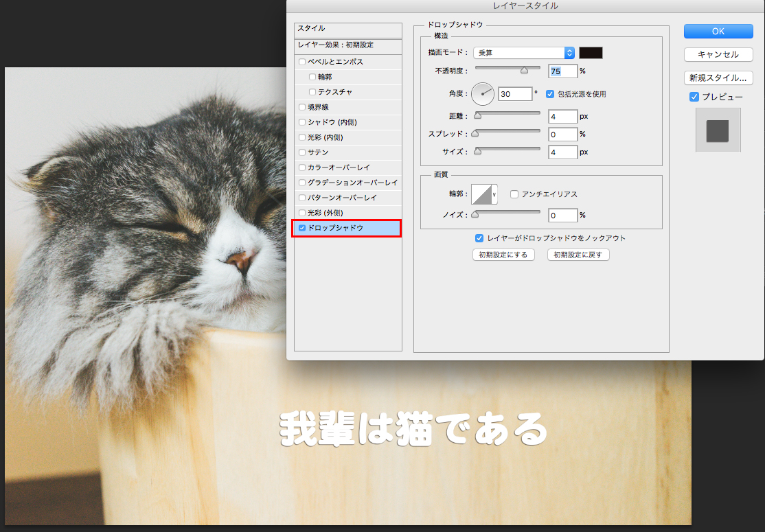The width and height of the screenshot is (765, 532).
Task: Expand the contour picker dropdown arrow
Action: [x=494, y=194]
